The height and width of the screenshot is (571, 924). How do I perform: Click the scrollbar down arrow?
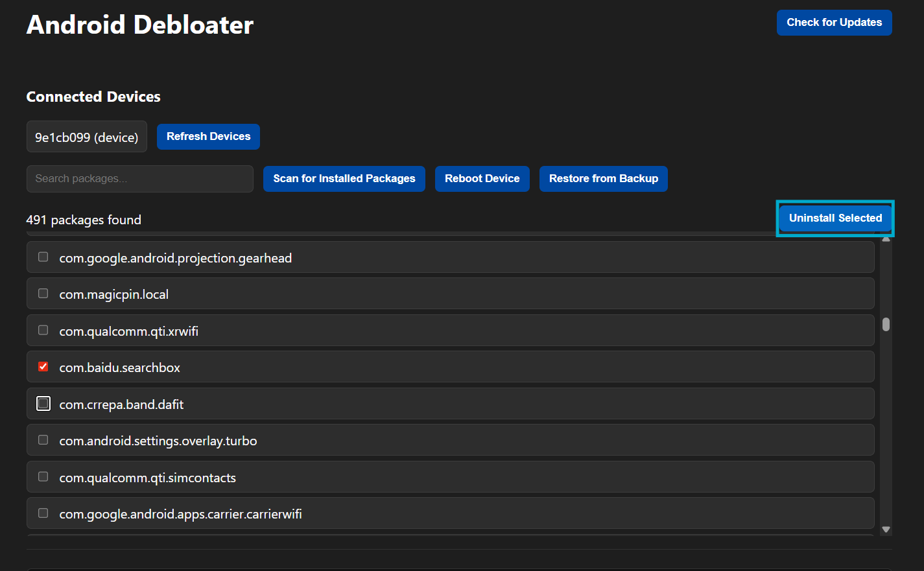click(886, 530)
